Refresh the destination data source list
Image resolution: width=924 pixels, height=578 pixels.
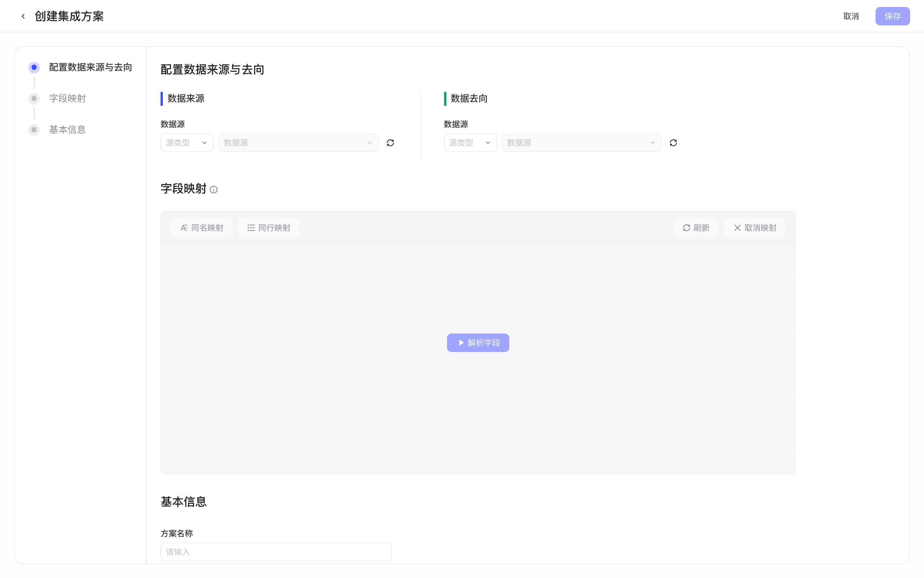point(673,142)
